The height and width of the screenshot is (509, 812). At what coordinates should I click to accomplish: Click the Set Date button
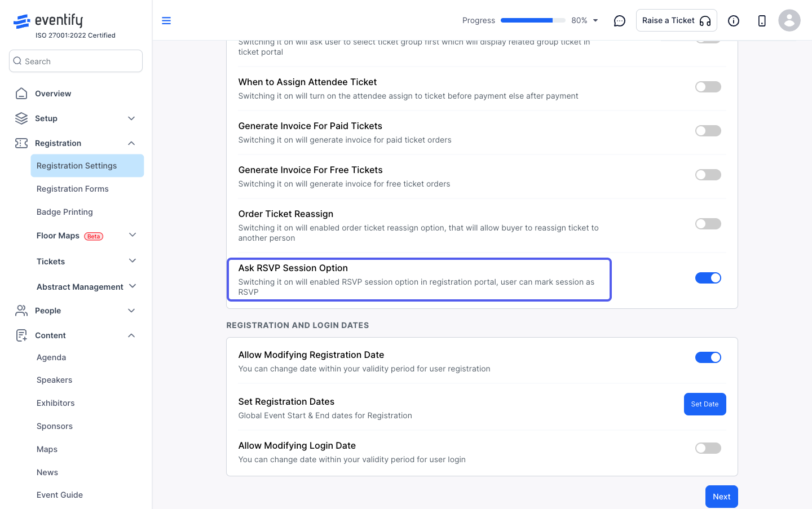[x=705, y=404]
